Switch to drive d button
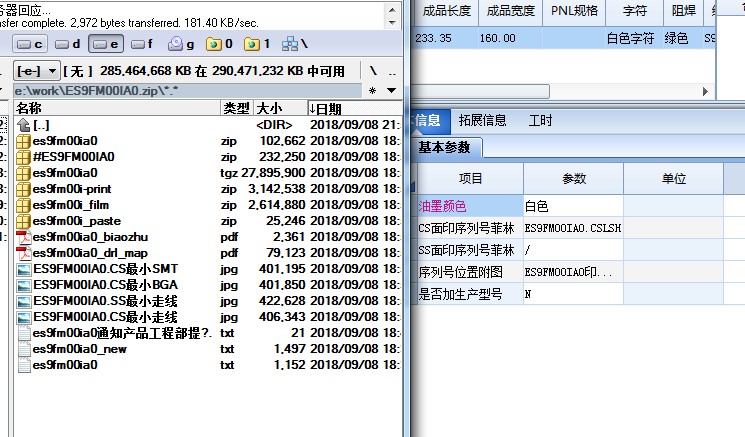 [67, 44]
